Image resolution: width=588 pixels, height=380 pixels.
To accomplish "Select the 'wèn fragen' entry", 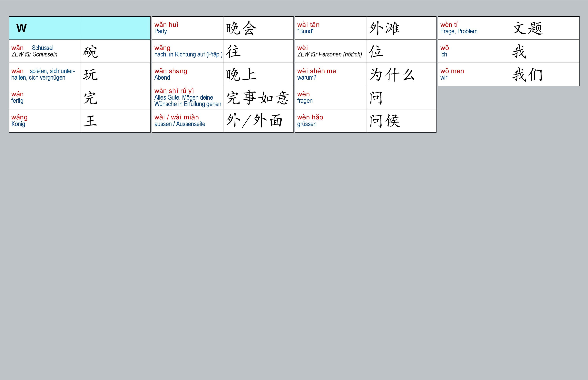I will pos(330,98).
